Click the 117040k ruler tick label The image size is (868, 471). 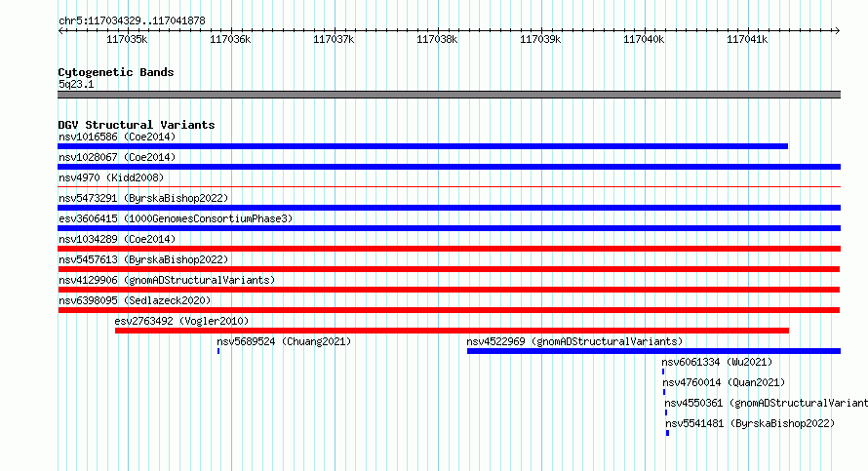(644, 39)
